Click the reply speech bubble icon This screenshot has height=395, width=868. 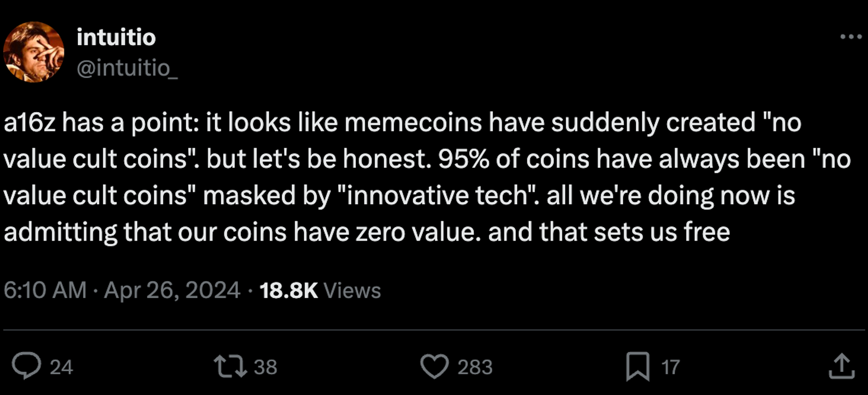click(x=26, y=366)
